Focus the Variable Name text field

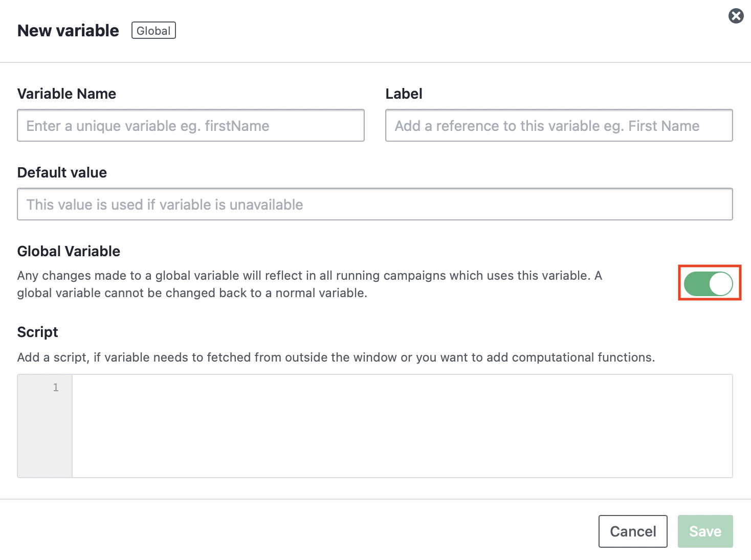[191, 125]
